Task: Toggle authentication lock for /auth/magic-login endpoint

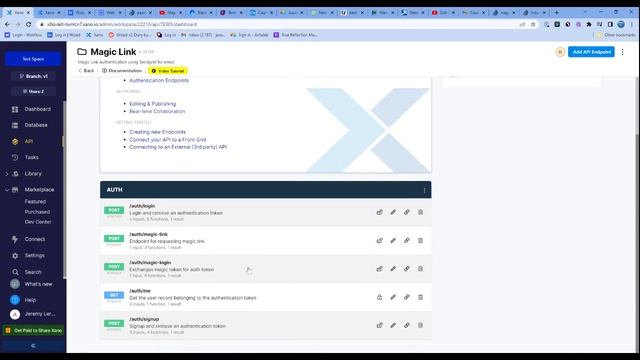Action: pos(380,269)
